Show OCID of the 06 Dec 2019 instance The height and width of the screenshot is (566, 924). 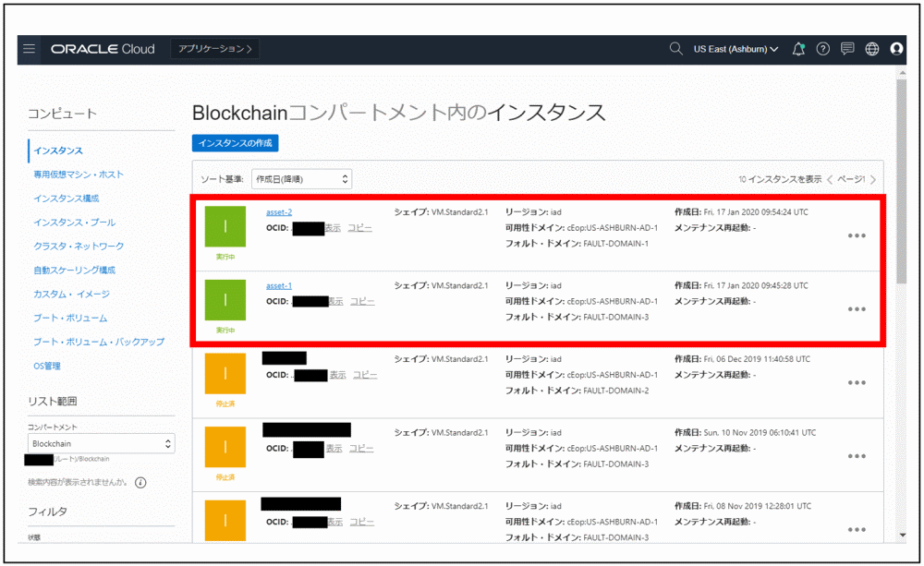[x=337, y=375]
